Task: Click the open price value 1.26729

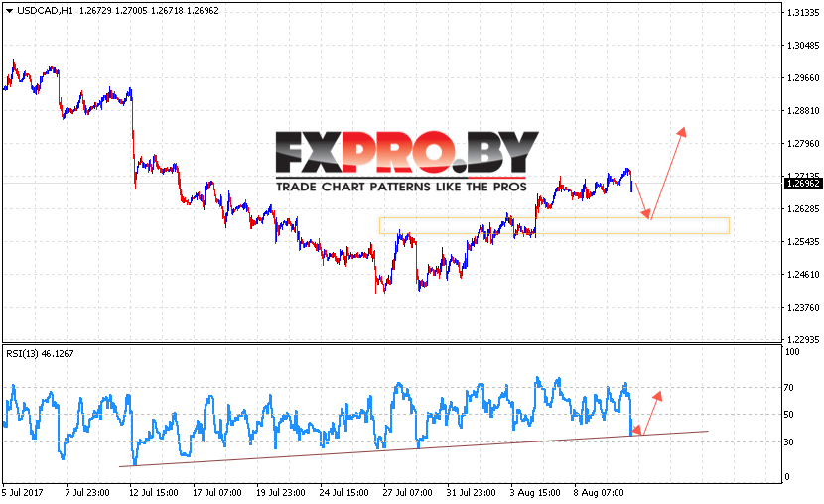Action: tap(95, 11)
